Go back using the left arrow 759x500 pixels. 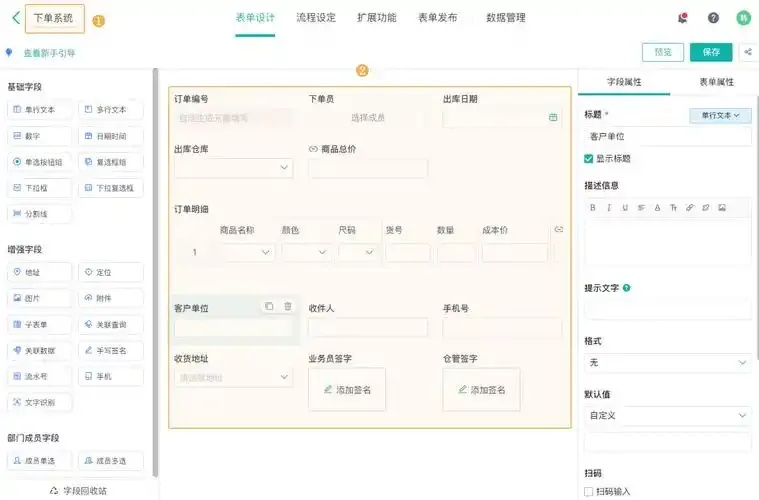coord(15,18)
